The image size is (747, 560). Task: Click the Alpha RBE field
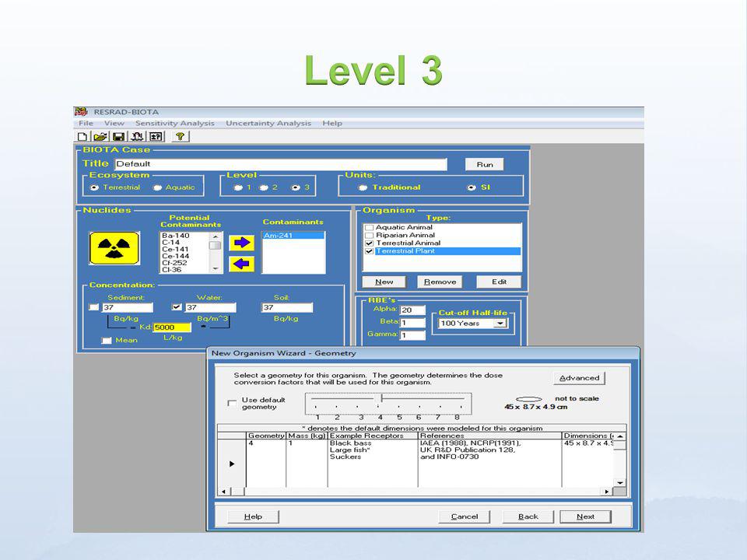tap(412, 310)
